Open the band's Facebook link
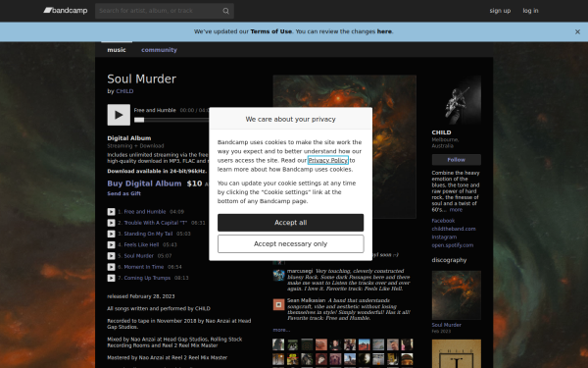 [443, 221]
